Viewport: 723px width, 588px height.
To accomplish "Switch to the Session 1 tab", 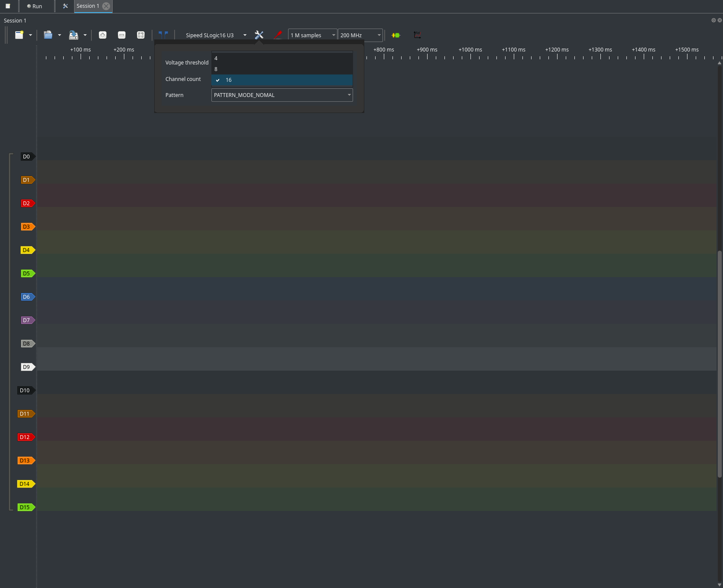I will click(x=88, y=6).
